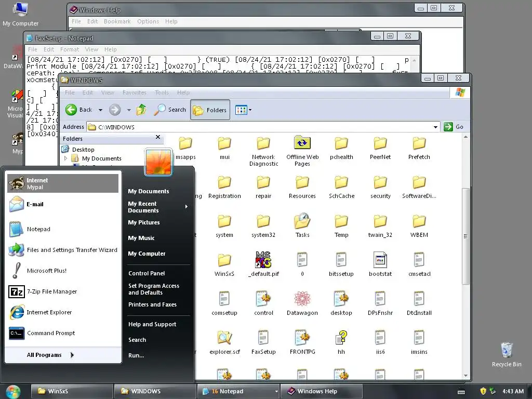Launch Internet Explorer from Start menu
Image resolution: width=532 pixels, height=399 pixels.
(63, 312)
